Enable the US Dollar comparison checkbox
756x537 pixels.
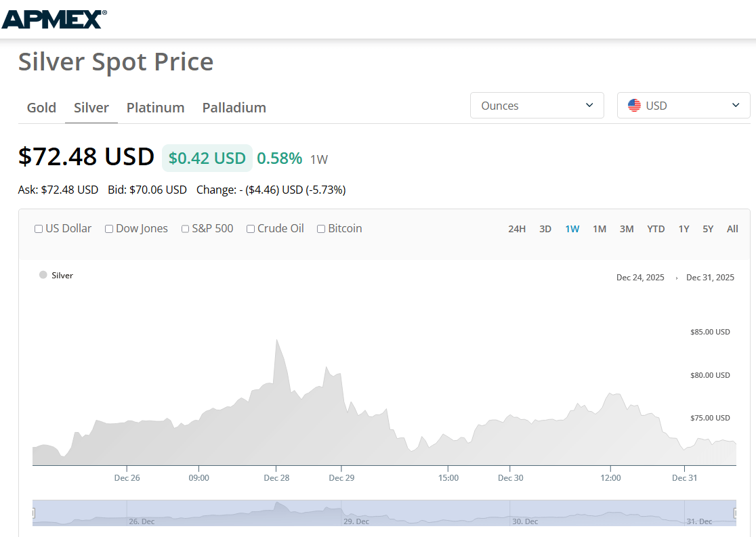click(39, 229)
